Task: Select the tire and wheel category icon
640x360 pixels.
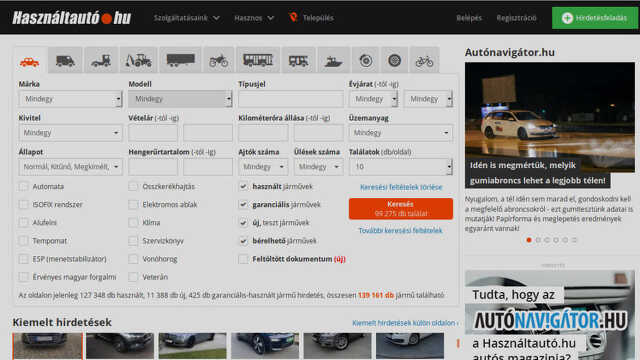Action: [x=394, y=61]
